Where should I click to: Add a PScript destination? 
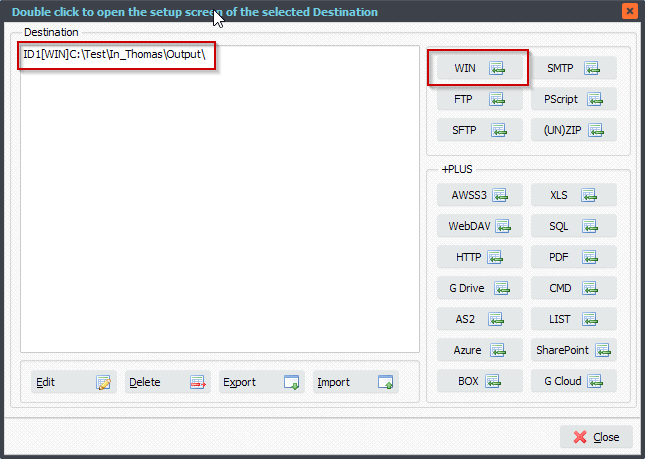(x=574, y=99)
